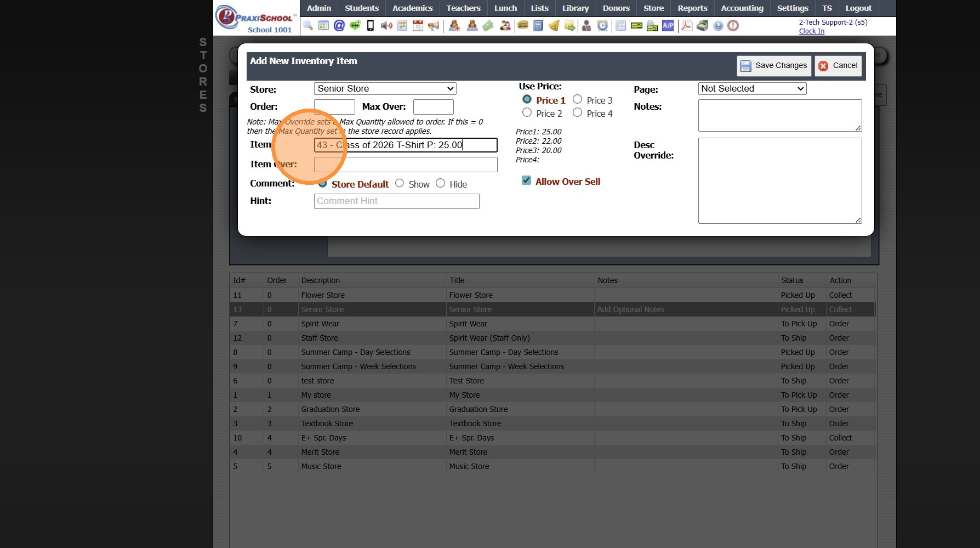
Task: Open the Store dropdown showing Senior Store
Action: 385,89
